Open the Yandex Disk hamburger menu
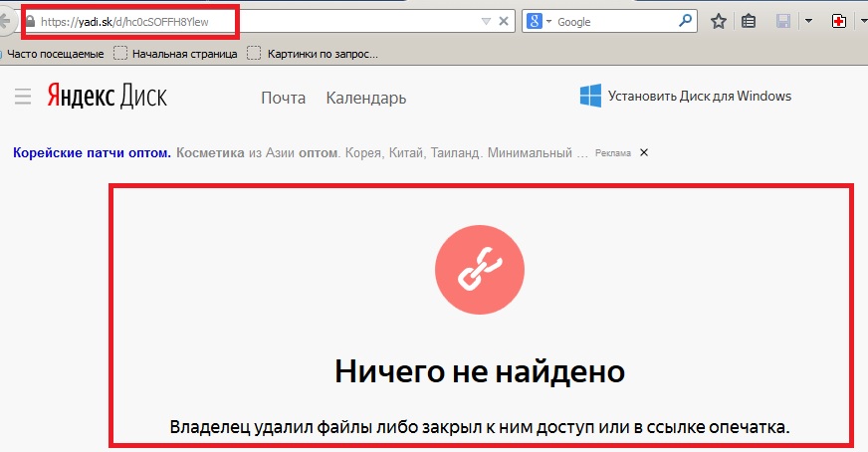The height and width of the screenshot is (452, 868). point(23,97)
